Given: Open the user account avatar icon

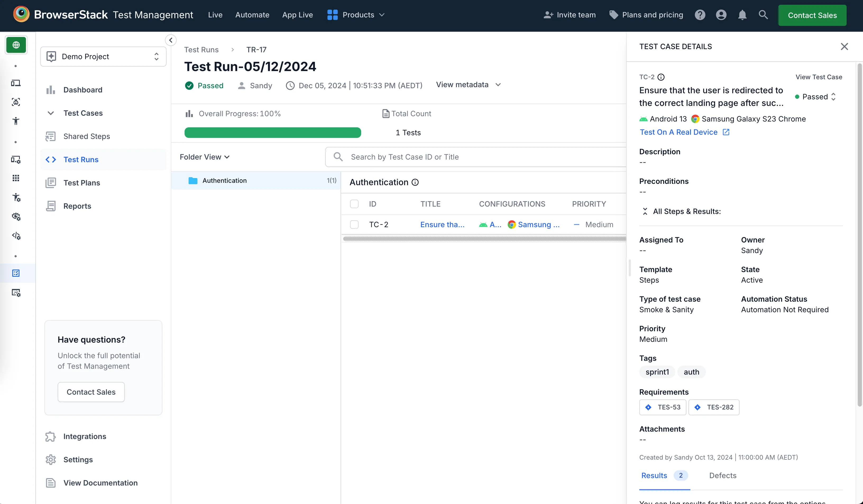Looking at the screenshot, I should click(x=721, y=15).
